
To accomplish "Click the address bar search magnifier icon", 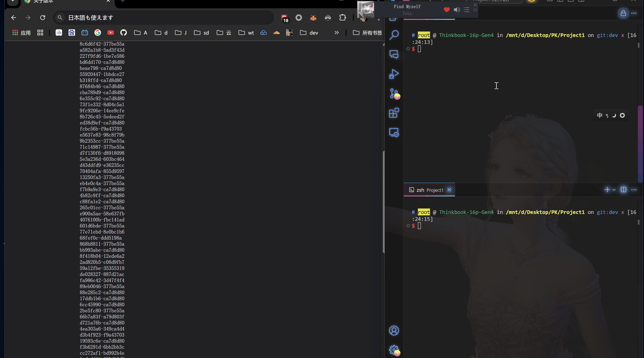I will [x=60, y=17].
